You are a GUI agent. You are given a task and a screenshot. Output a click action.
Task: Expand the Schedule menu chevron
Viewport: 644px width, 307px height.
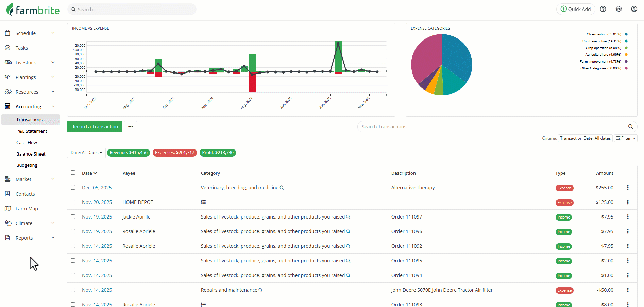pyautogui.click(x=53, y=33)
